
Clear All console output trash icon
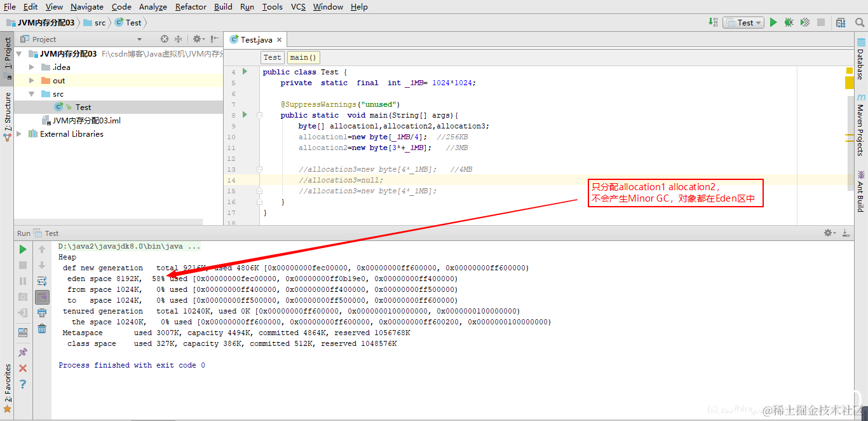[x=42, y=329]
